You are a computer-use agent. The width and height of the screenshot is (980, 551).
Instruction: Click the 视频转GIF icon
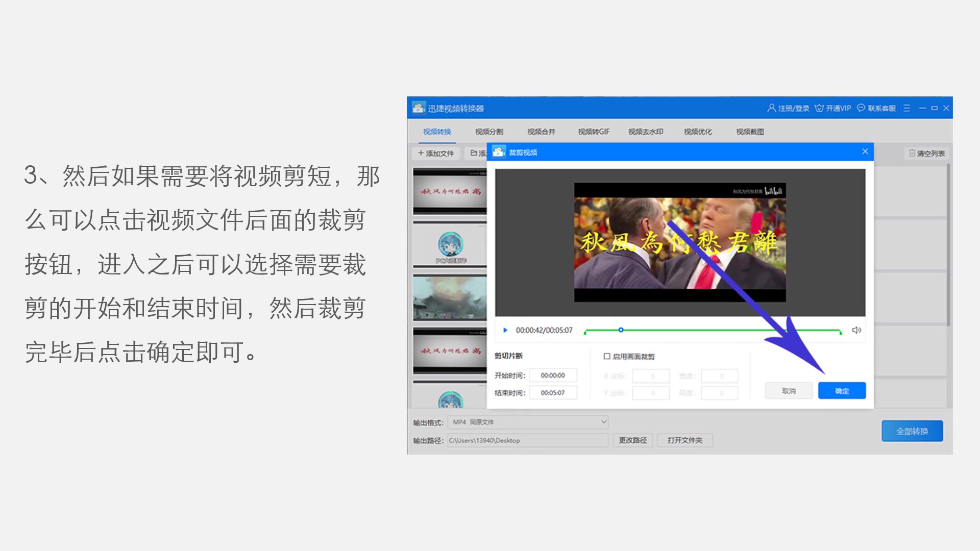(590, 131)
